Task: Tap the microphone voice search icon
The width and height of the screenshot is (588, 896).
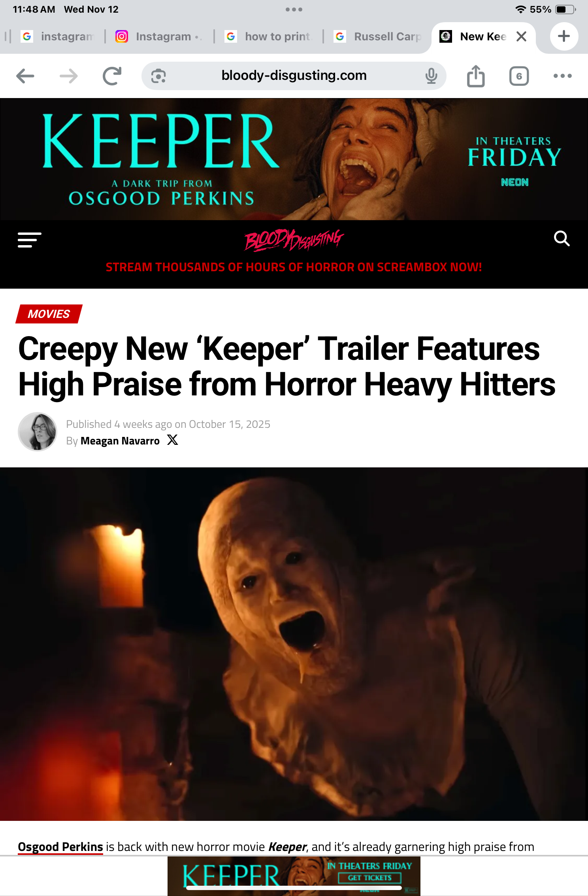Action: point(431,76)
